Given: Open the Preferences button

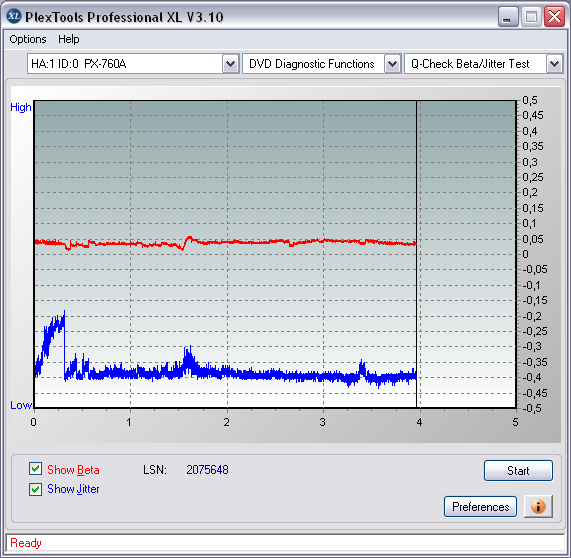Looking at the screenshot, I should tap(480, 506).
